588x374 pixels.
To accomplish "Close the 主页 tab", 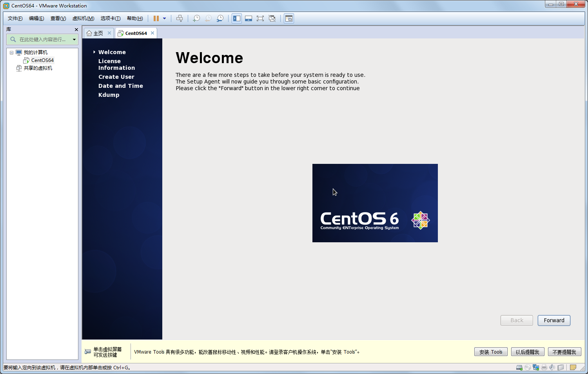I will click(x=109, y=33).
